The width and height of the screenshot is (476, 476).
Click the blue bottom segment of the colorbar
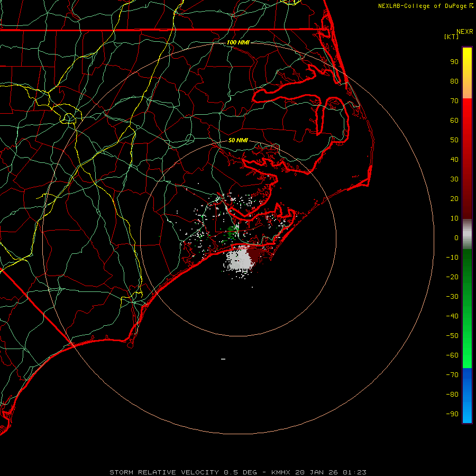(467, 395)
